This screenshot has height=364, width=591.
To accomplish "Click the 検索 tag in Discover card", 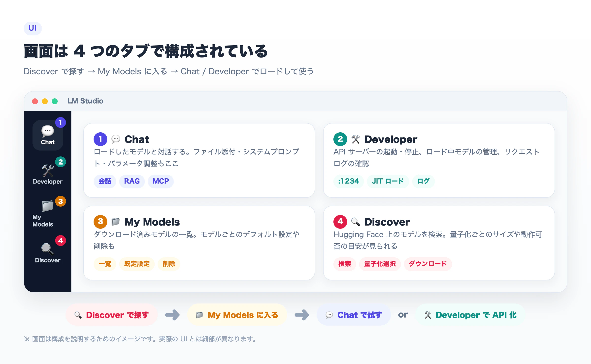I will 345,264.
